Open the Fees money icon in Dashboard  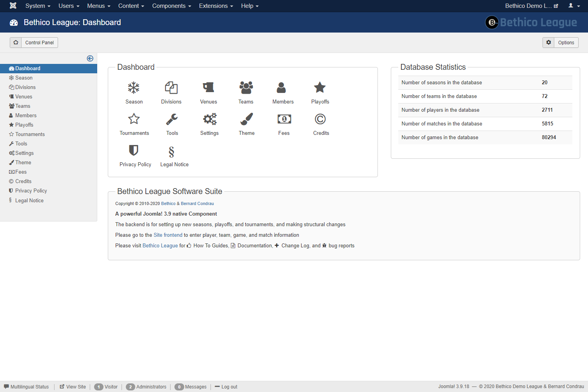284,119
